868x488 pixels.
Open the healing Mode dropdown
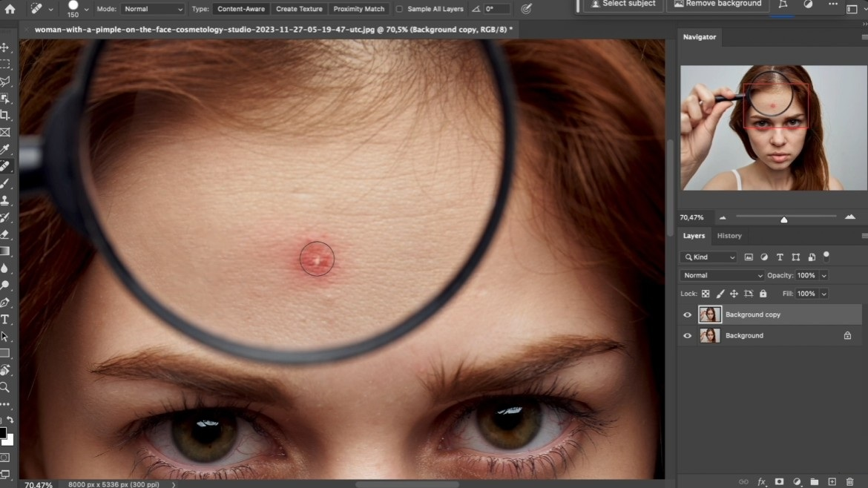(151, 9)
